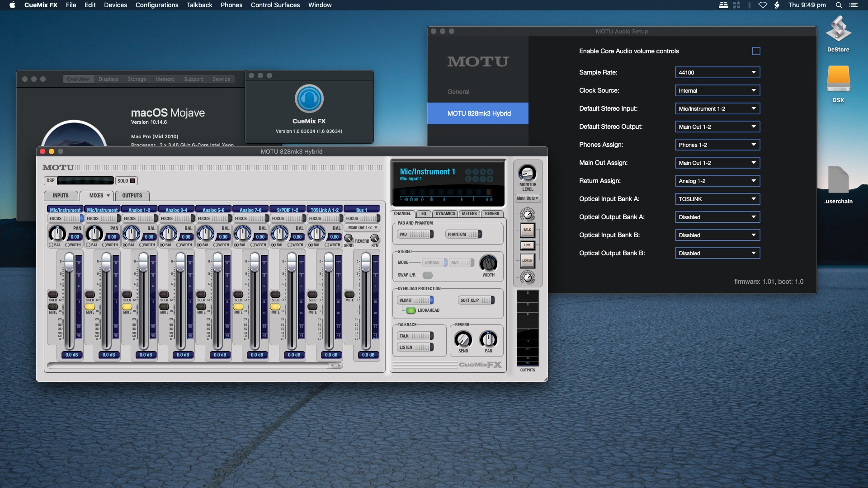The height and width of the screenshot is (488, 868).
Task: Switch to the DYNAMICS tab
Action: point(445,214)
